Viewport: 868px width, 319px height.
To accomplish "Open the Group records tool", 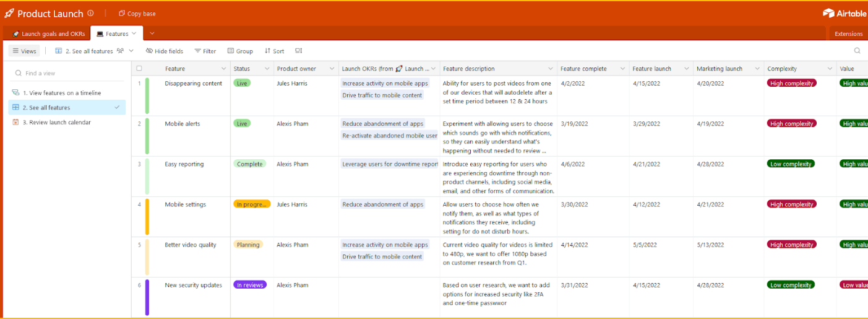I will (x=239, y=51).
